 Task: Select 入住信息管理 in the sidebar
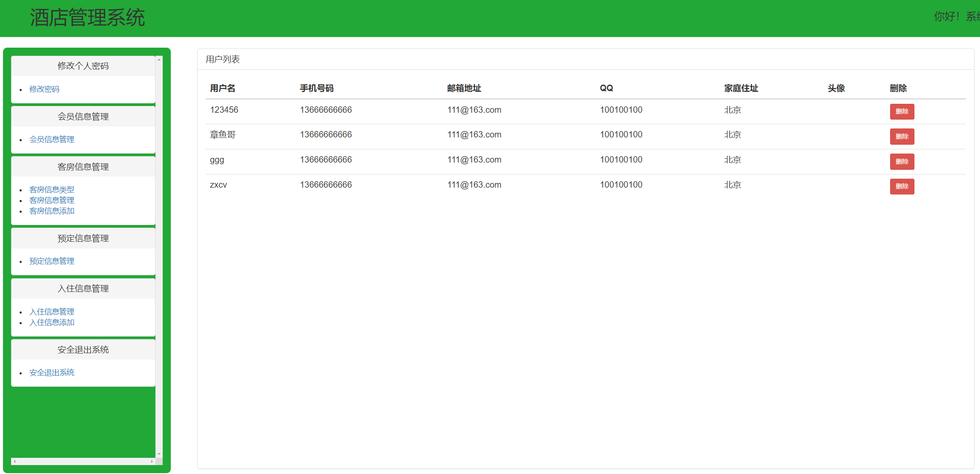click(x=52, y=311)
